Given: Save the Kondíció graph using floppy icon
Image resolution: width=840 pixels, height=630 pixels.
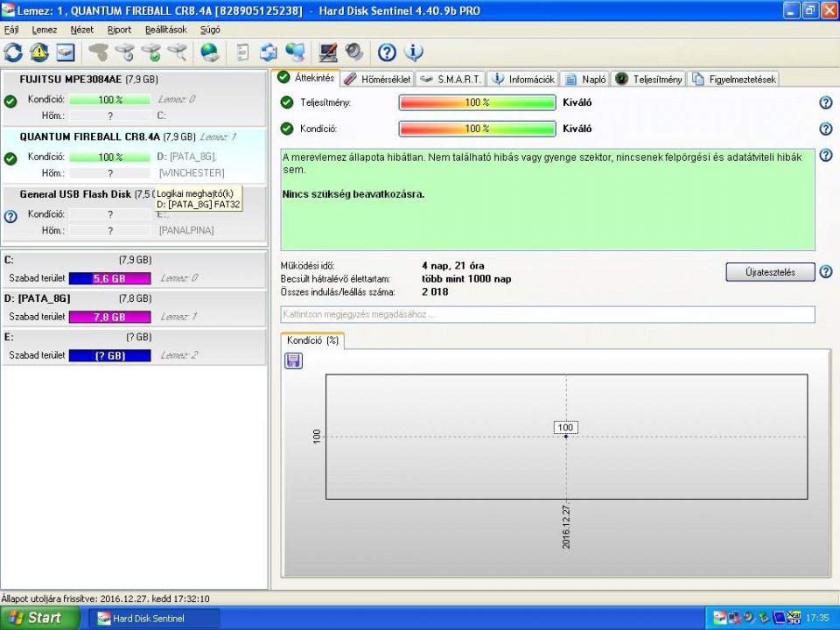Looking at the screenshot, I should pos(294,360).
